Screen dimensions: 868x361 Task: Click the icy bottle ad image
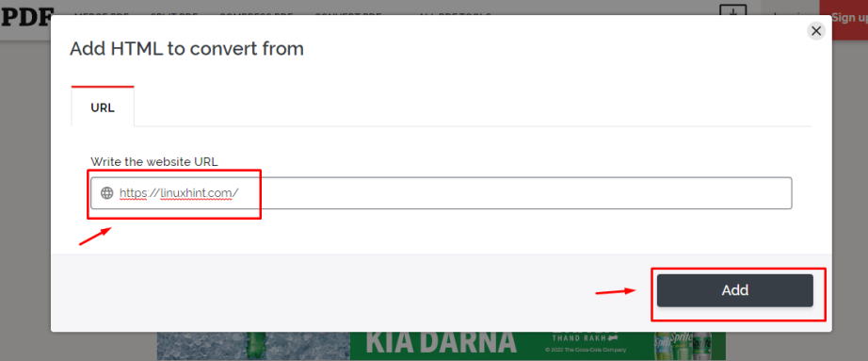point(253,345)
